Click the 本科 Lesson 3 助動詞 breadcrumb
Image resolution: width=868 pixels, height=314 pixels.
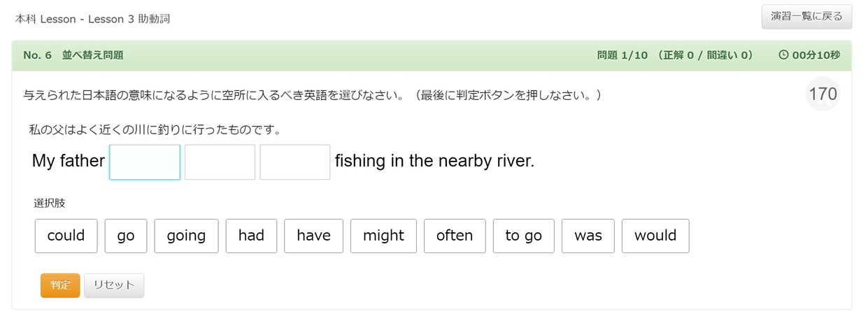pyautogui.click(x=92, y=19)
